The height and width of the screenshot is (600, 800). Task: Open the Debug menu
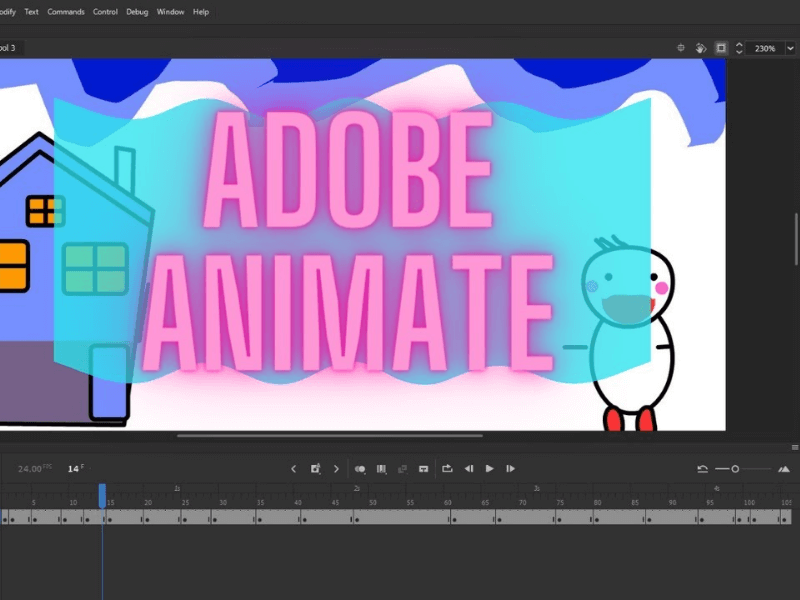pos(137,12)
